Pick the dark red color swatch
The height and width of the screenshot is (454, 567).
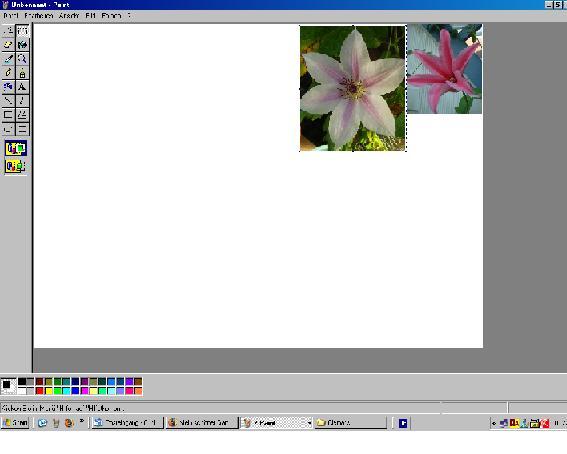coord(40,381)
